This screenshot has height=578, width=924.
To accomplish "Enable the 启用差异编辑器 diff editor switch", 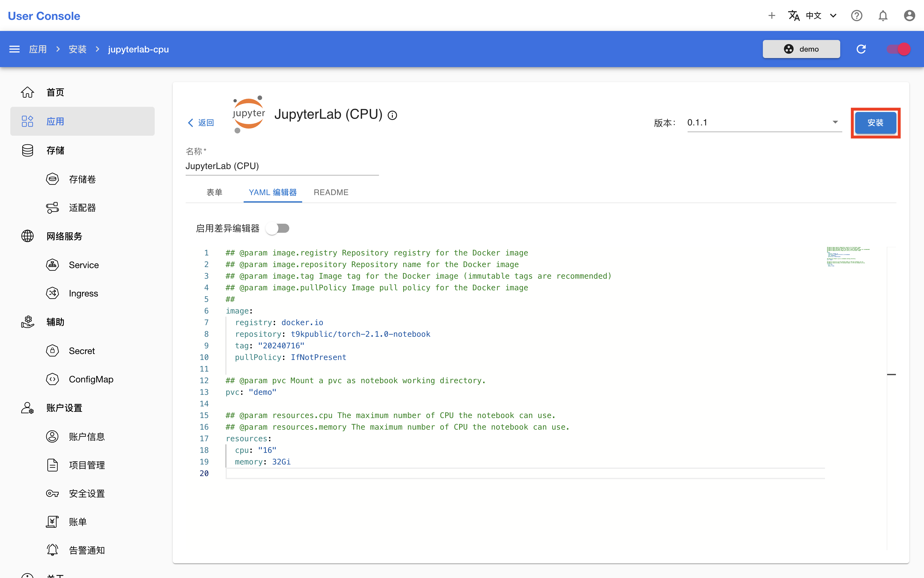I will click(x=278, y=228).
